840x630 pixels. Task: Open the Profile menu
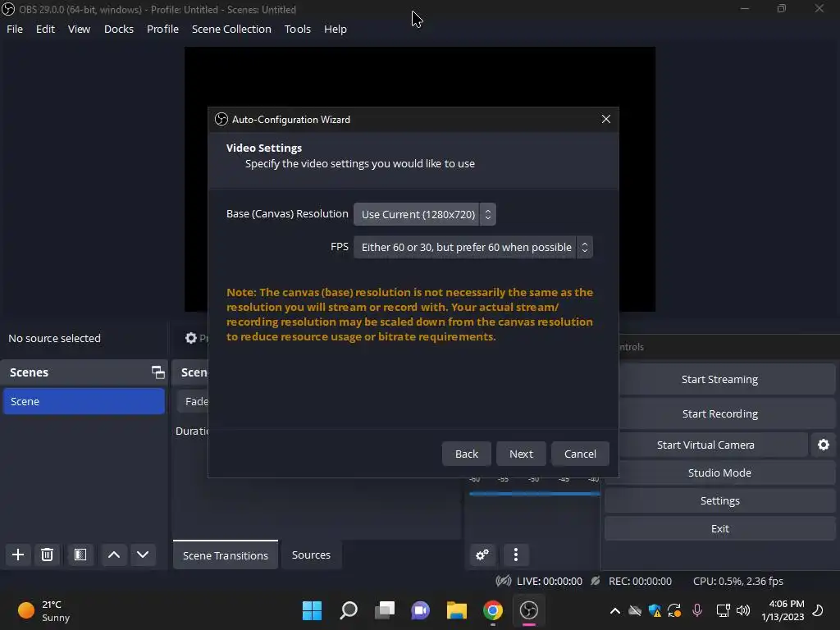click(162, 29)
